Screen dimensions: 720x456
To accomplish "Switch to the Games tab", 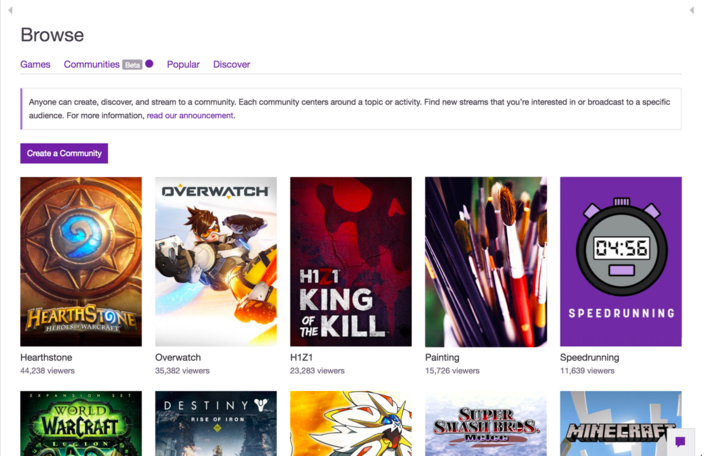I will click(35, 64).
